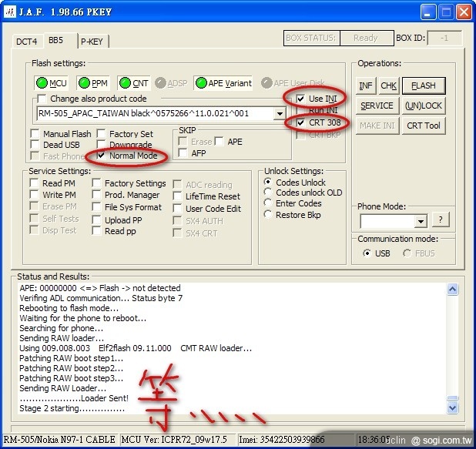This screenshot has width=476, height=449.
Task: Open the P-KEY tab
Action: point(92,42)
